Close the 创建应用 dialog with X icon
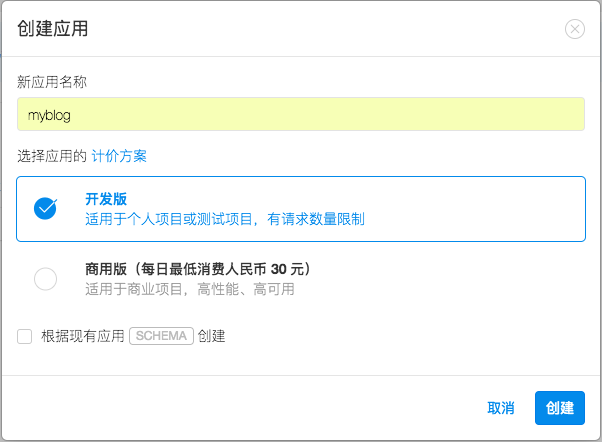Image resolution: width=602 pixels, height=442 pixels. [x=575, y=29]
